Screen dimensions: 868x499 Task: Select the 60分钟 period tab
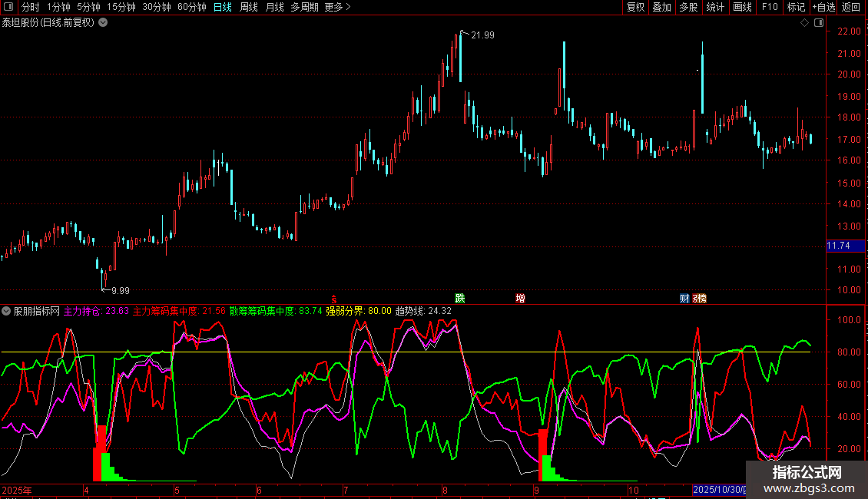(191, 8)
